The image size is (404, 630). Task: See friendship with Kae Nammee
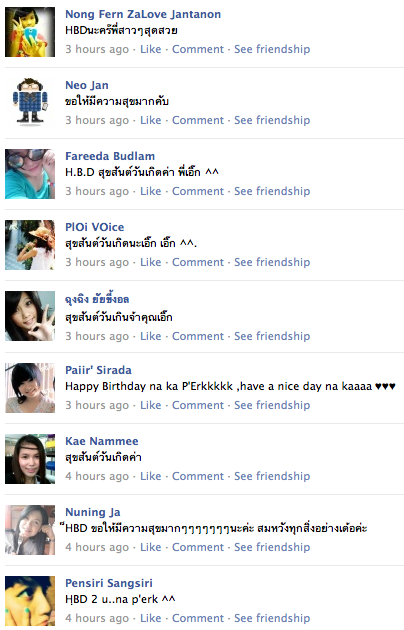click(x=272, y=476)
